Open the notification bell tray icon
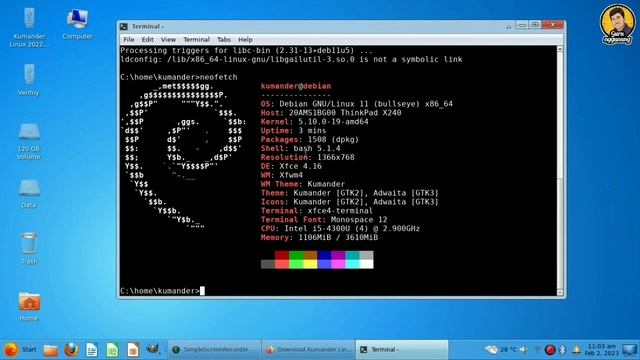The image size is (640, 360). [576, 349]
